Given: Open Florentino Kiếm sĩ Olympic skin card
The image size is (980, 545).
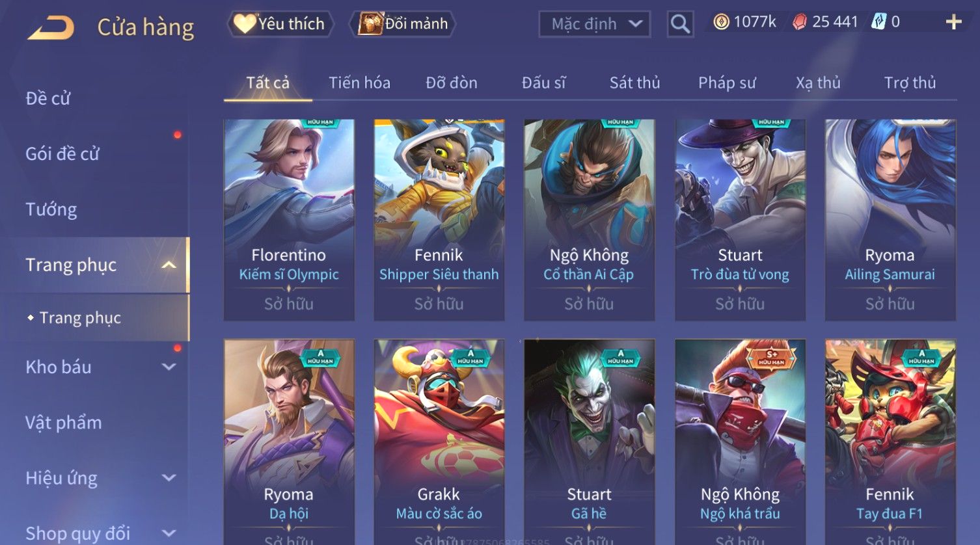Looking at the screenshot, I should (289, 220).
